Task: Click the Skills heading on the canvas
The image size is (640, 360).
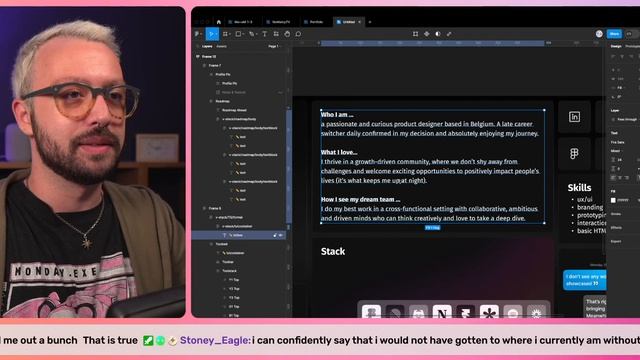Action: [x=579, y=188]
